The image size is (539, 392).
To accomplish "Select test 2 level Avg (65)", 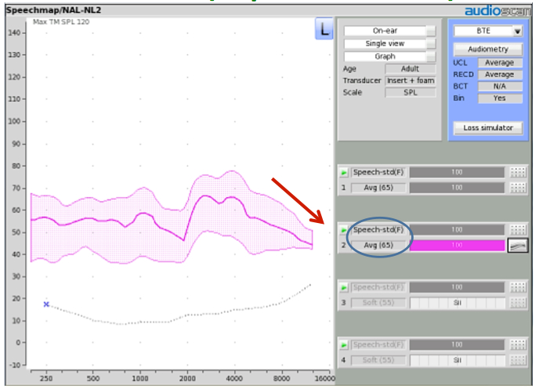I will tap(378, 246).
